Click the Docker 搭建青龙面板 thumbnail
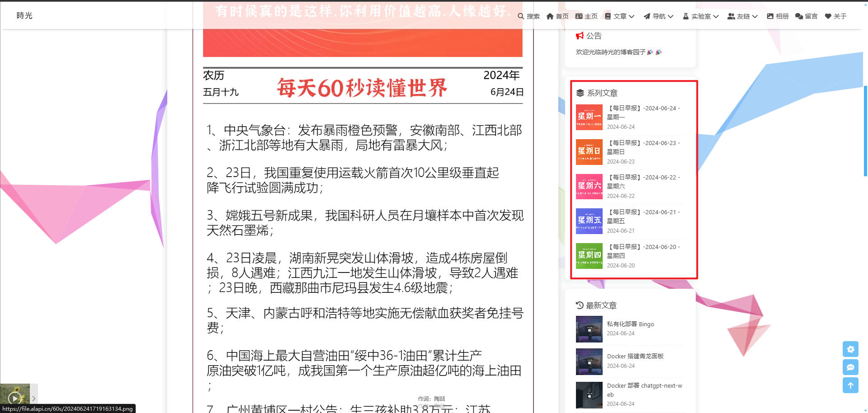 pyautogui.click(x=589, y=361)
